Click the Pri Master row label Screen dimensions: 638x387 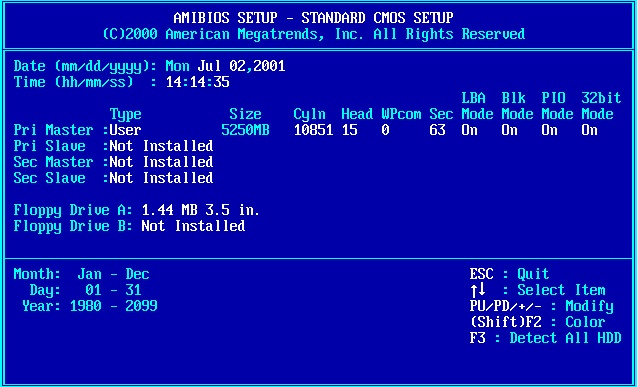coord(53,130)
